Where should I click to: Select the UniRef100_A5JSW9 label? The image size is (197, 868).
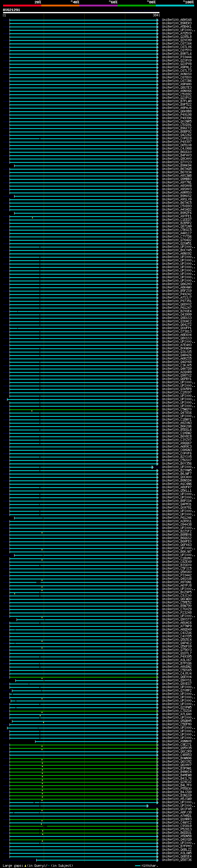(x=176, y=799)
